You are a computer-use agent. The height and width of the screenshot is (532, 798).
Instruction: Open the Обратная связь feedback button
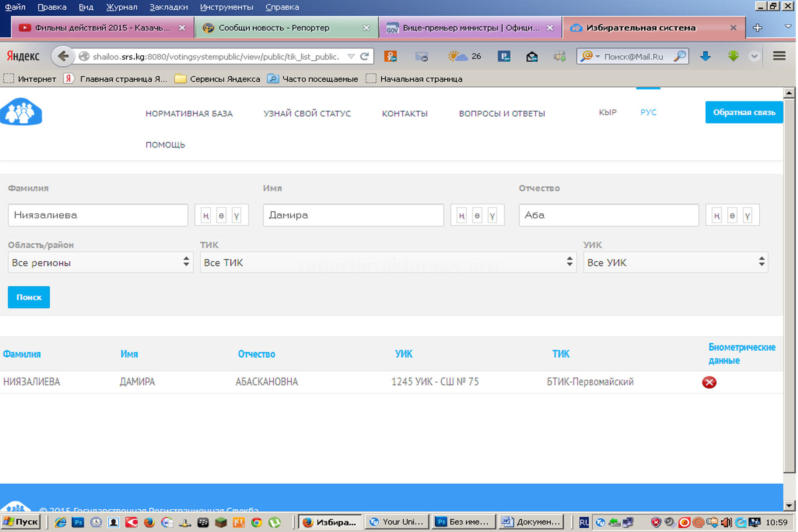coord(744,112)
